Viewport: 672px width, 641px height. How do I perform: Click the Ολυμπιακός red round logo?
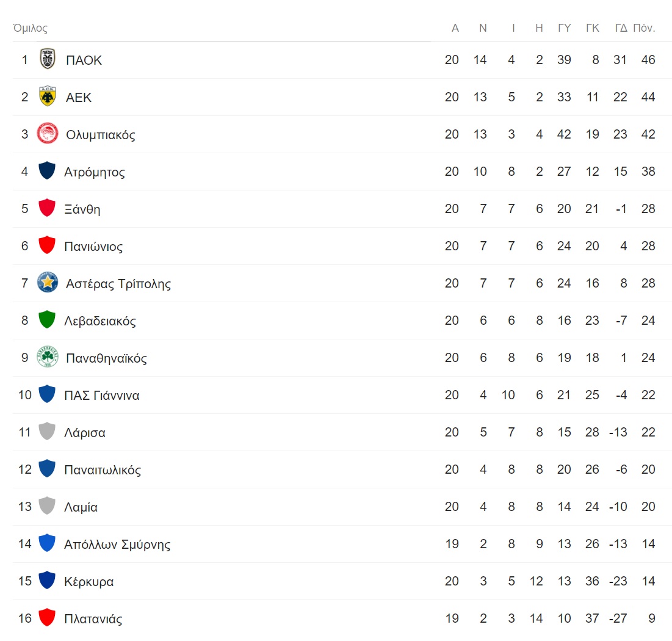[x=47, y=134]
